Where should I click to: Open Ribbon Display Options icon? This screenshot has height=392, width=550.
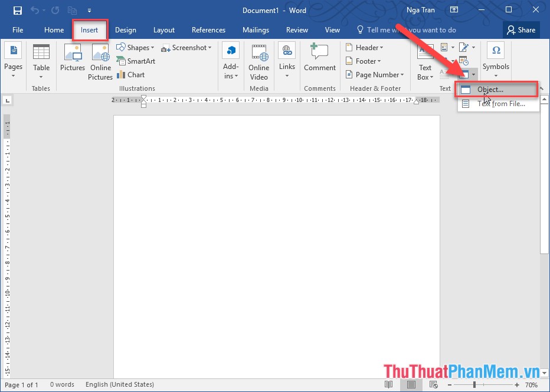(x=454, y=10)
